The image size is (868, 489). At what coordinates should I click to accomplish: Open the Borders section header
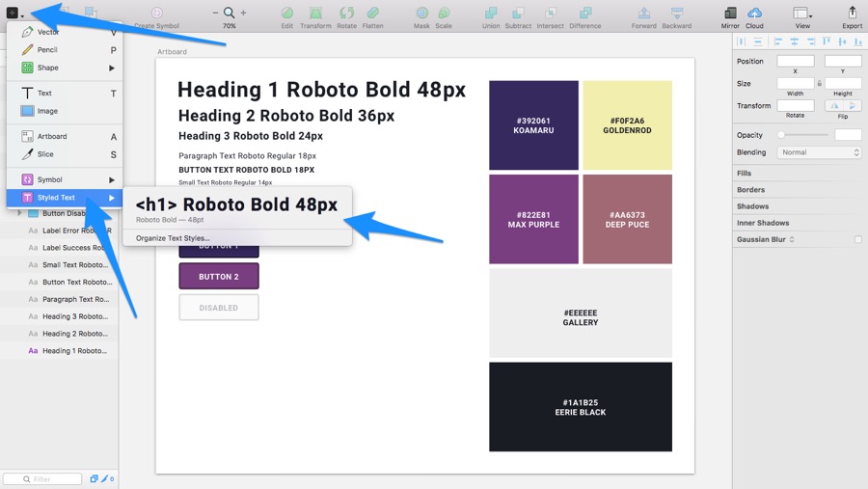(750, 190)
